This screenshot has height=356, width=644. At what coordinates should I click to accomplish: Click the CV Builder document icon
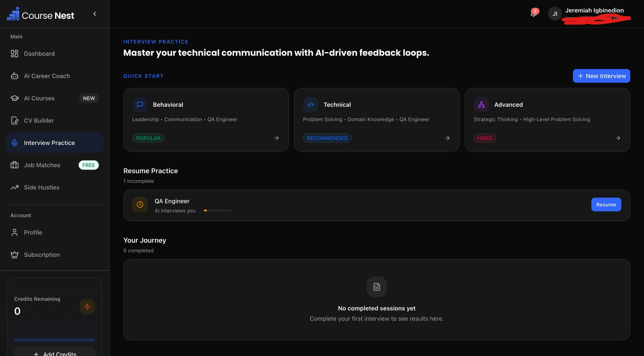point(14,120)
